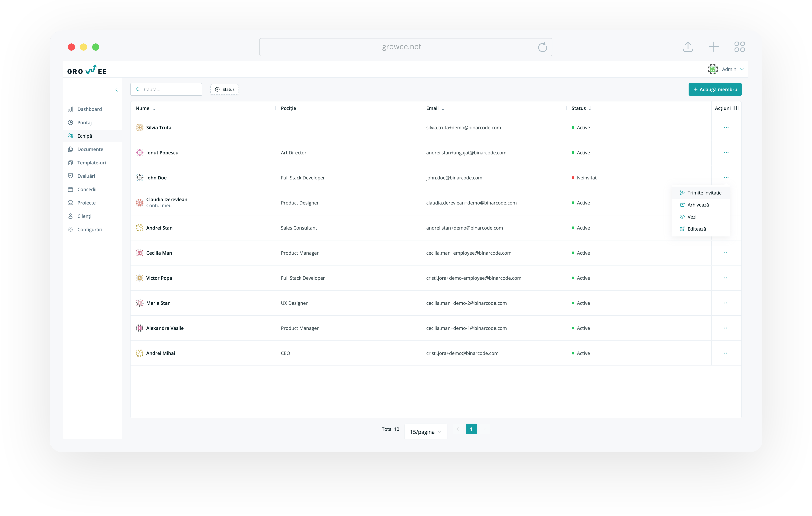Viewport: 812px width, 516px height.
Task: Click Cecilia Man's avatar icon
Action: [139, 253]
